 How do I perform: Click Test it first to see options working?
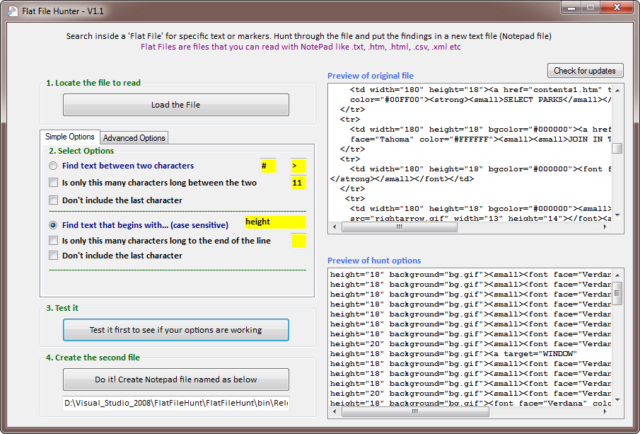pos(176,330)
